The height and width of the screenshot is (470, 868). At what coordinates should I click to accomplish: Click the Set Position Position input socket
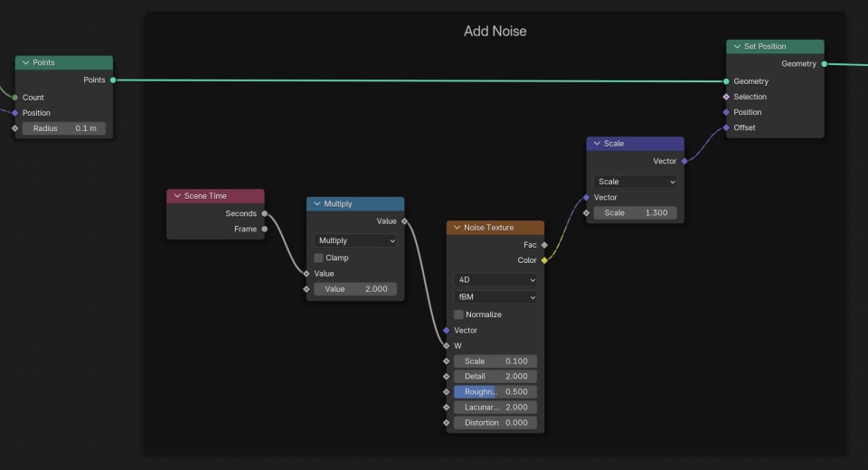pyautogui.click(x=726, y=112)
